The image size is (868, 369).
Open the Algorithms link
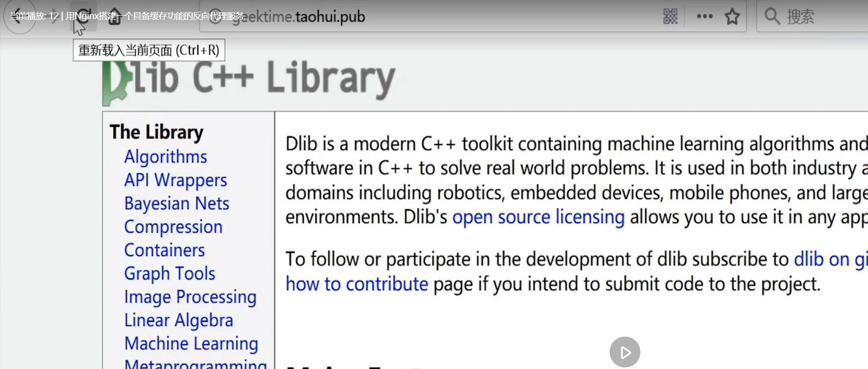point(165,156)
